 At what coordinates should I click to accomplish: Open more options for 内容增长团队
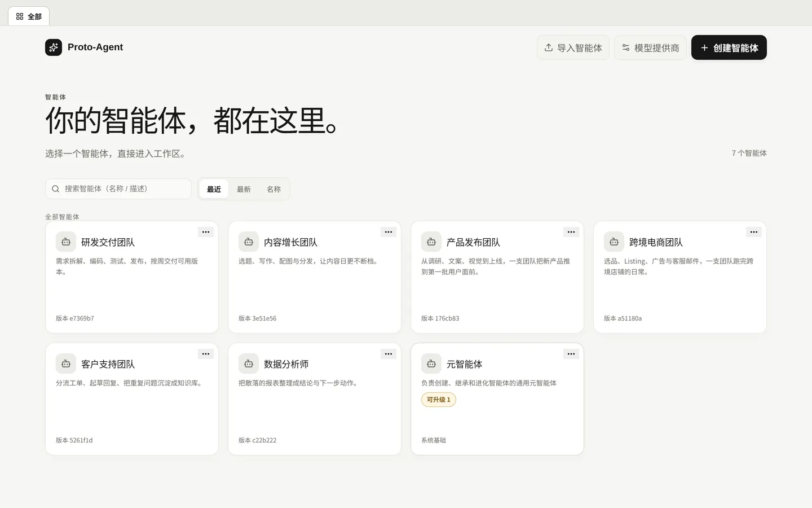(x=389, y=232)
